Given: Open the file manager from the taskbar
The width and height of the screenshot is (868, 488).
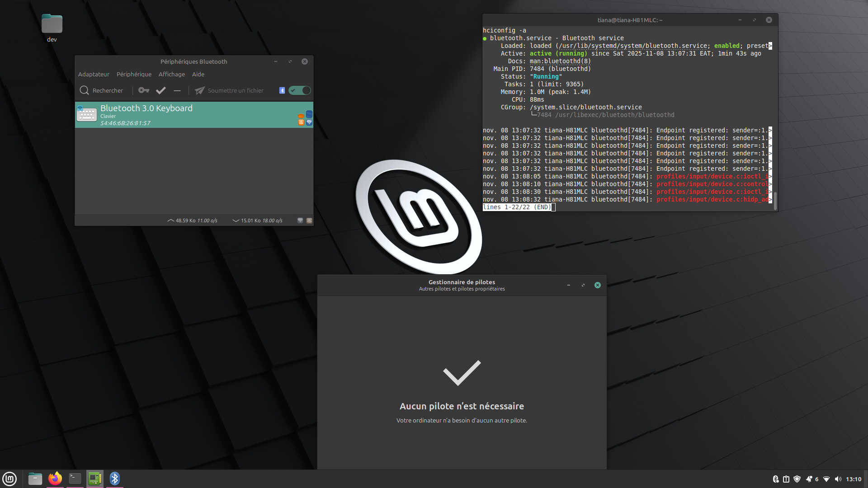Looking at the screenshot, I should click(x=35, y=479).
